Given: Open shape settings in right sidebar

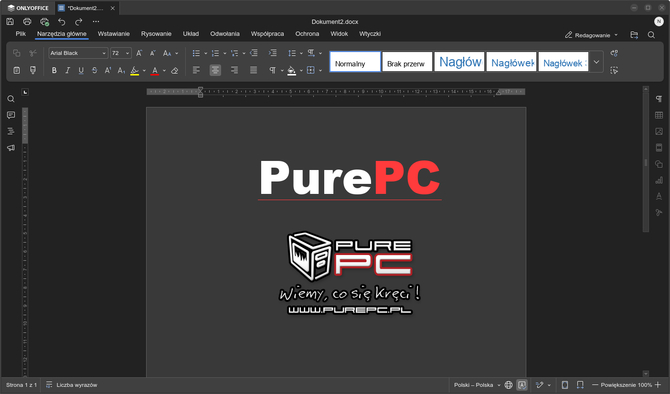Looking at the screenshot, I should coord(659,164).
